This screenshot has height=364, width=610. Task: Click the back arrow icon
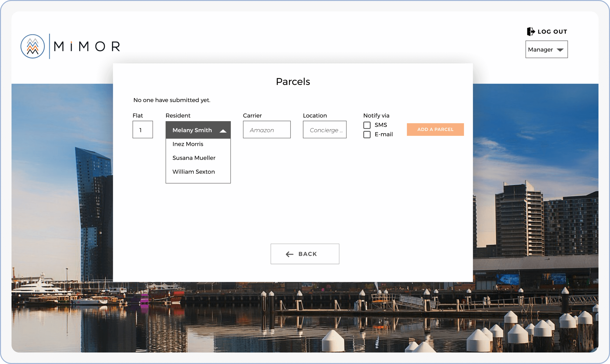289,254
